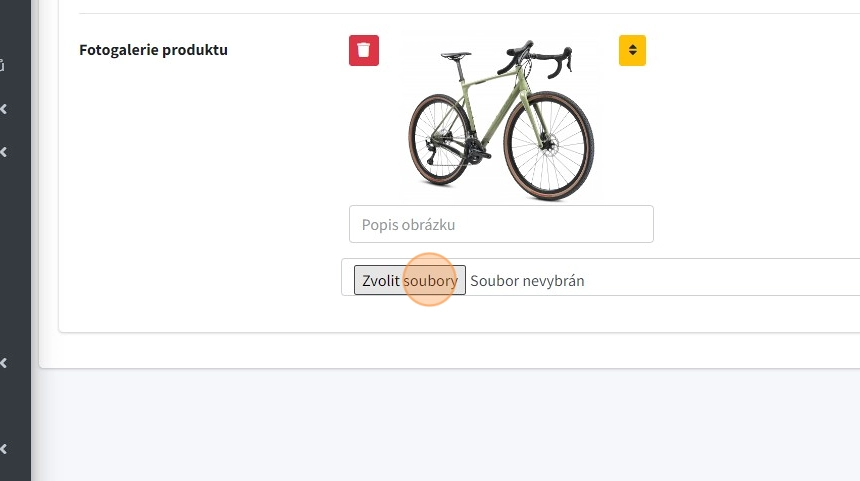Expand the bottom-most sidebar chevron
The width and height of the screenshot is (860, 481).
(4, 449)
